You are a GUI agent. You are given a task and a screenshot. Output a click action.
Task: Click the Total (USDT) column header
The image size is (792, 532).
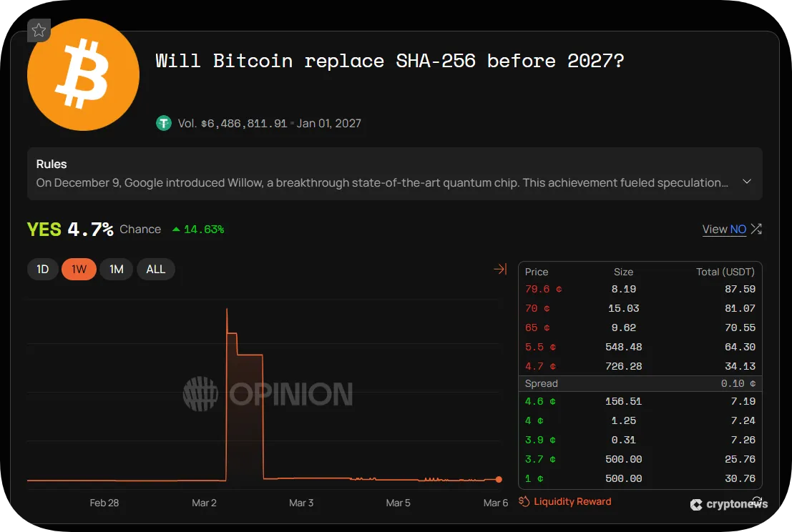[x=725, y=272]
